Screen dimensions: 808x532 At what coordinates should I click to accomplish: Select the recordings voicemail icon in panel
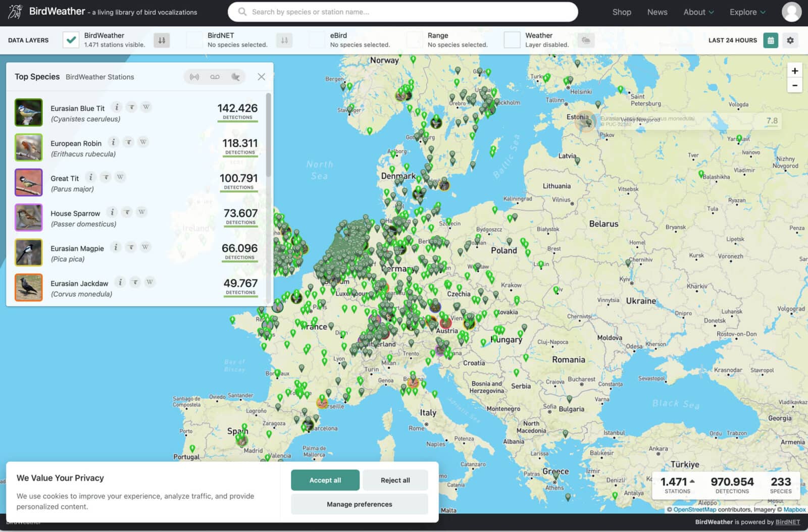pyautogui.click(x=215, y=77)
